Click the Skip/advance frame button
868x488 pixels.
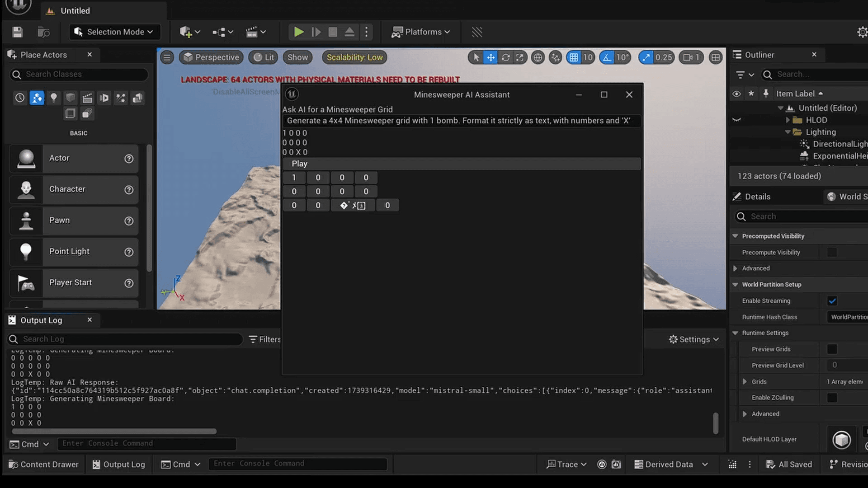click(x=316, y=32)
